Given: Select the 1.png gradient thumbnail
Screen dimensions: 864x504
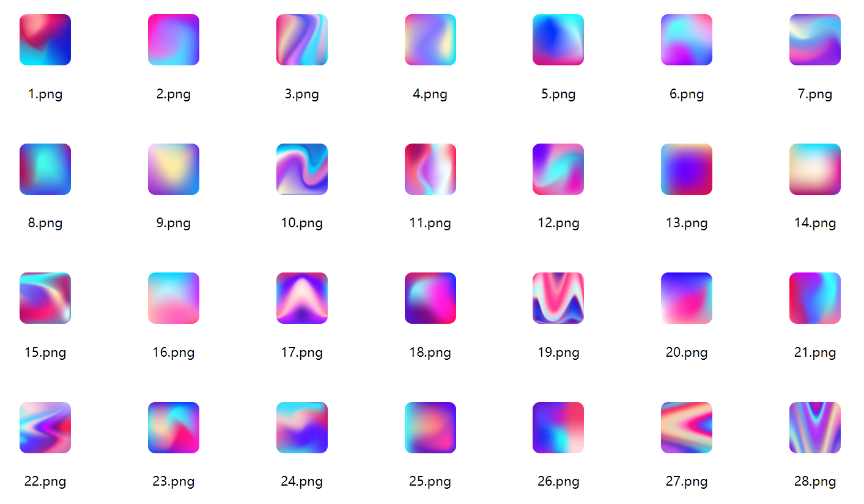Looking at the screenshot, I should click(45, 40).
